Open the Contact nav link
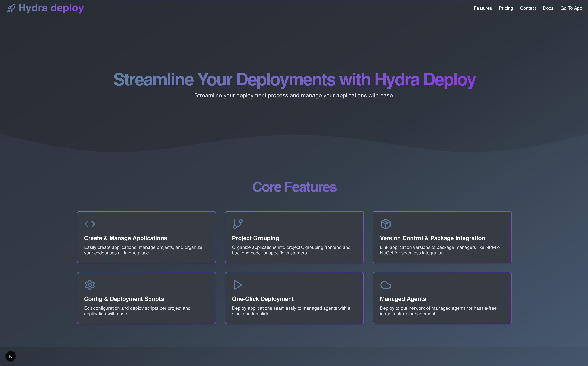 pyautogui.click(x=528, y=8)
